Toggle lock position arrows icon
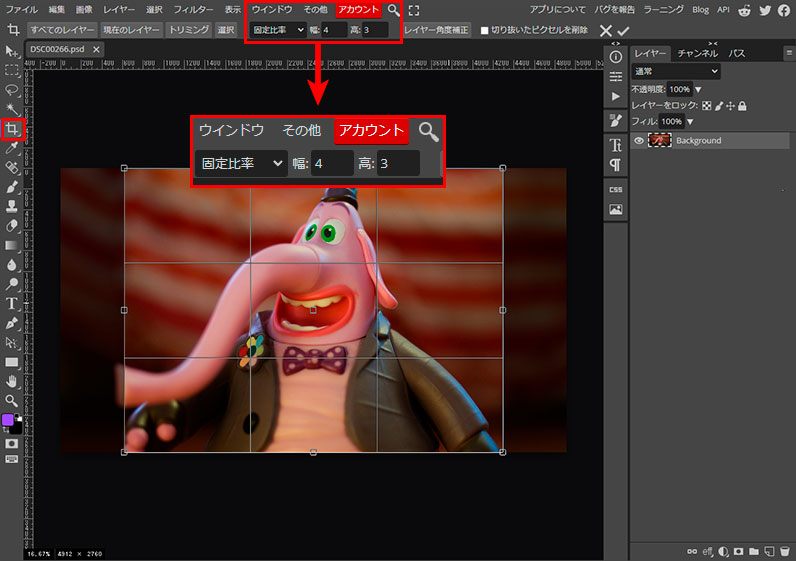This screenshot has width=796, height=561. pyautogui.click(x=731, y=106)
